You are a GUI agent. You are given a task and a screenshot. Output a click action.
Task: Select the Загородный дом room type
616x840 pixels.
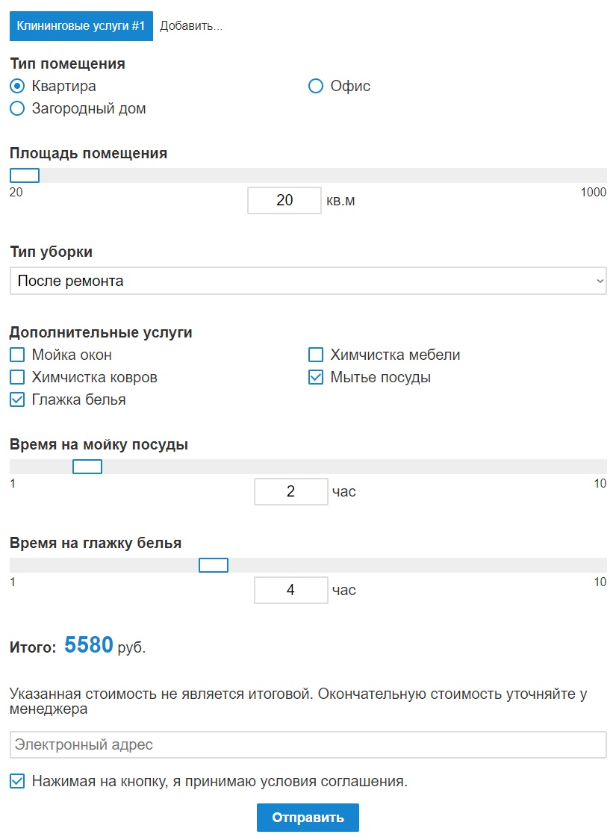point(16,108)
